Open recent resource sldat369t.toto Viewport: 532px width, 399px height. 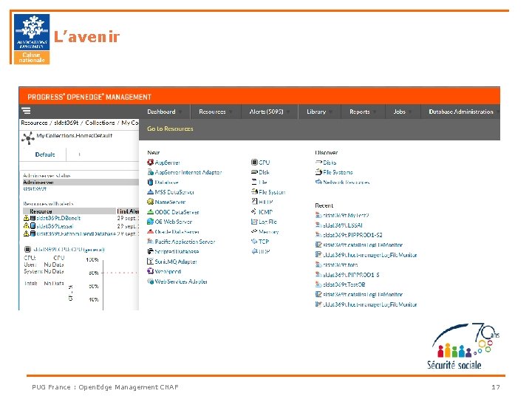(341, 265)
